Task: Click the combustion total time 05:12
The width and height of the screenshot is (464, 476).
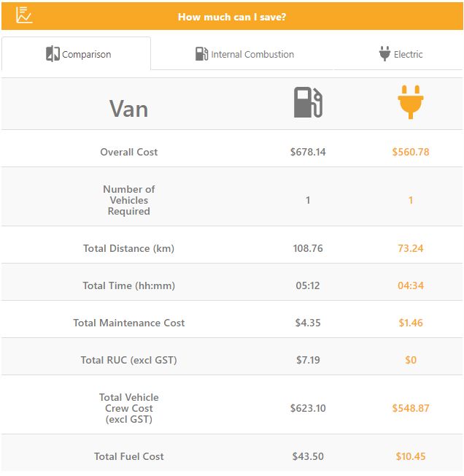Action: (x=308, y=285)
